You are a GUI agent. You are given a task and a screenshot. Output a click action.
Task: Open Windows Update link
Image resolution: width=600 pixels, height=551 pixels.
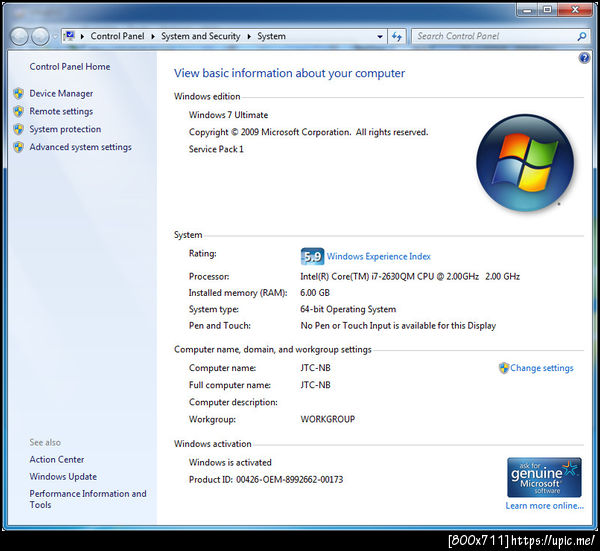coord(63,477)
